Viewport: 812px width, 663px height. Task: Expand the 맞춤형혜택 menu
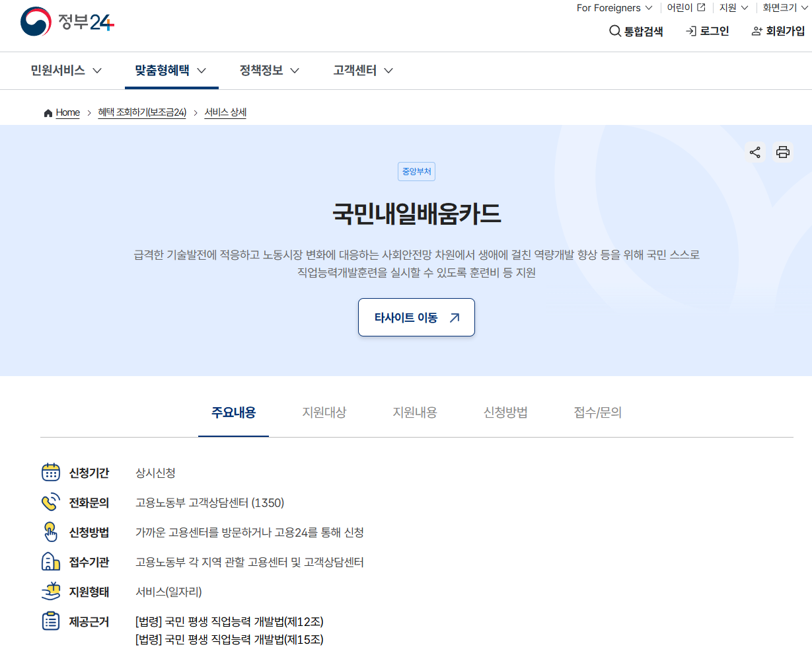coord(171,70)
